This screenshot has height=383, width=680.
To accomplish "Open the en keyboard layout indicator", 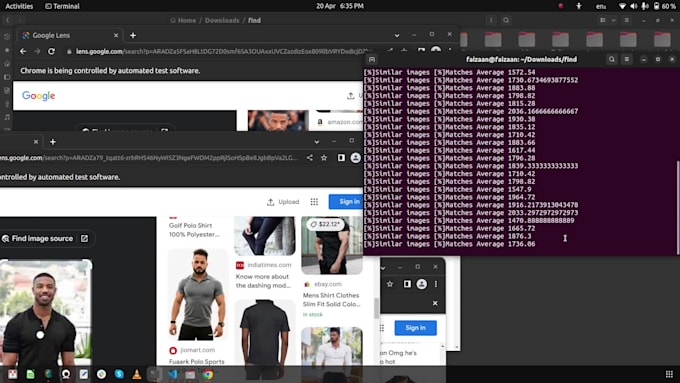I will point(601,6).
